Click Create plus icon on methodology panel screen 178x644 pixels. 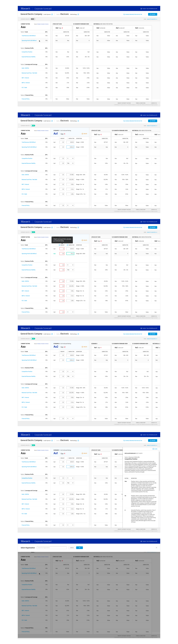(x=82, y=453)
